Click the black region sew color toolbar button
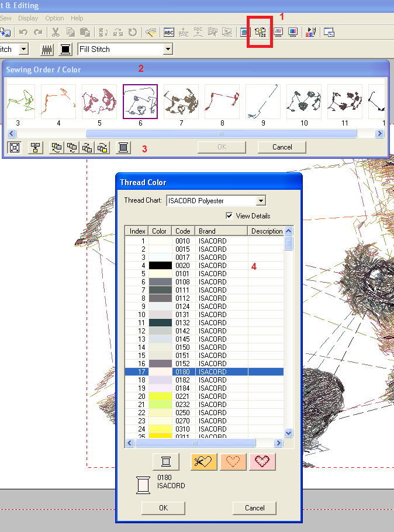Viewport: 394px width, 532px height. point(65,50)
